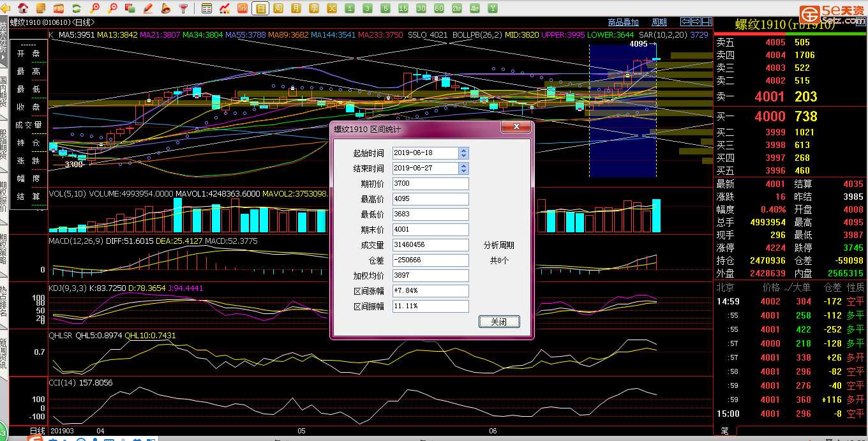Click the previous contract left arrow button

click(x=685, y=22)
